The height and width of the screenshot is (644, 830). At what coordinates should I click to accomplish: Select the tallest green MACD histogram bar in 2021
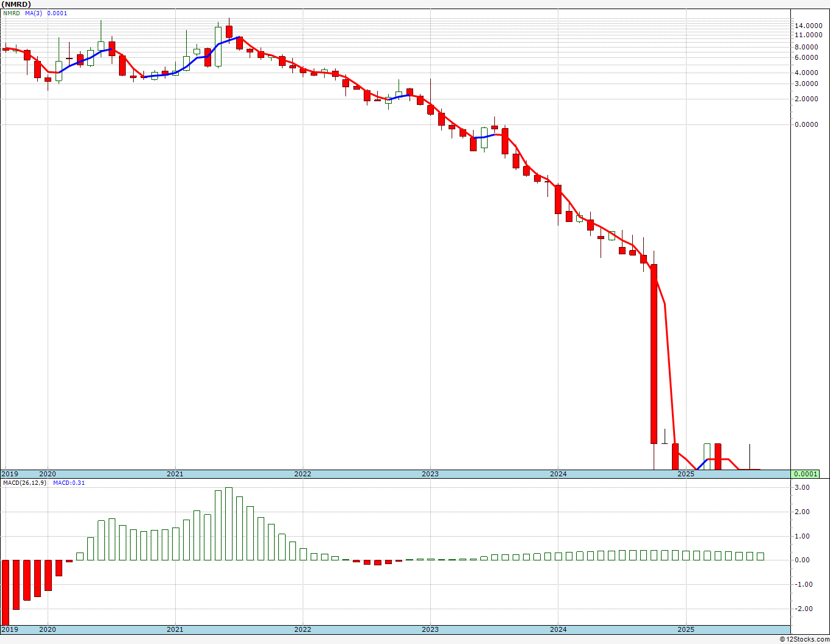tap(229, 524)
